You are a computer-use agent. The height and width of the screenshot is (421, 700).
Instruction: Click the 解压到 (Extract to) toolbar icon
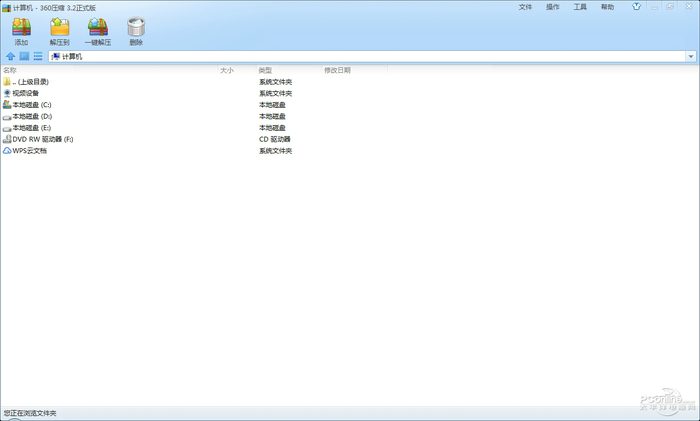[59, 27]
